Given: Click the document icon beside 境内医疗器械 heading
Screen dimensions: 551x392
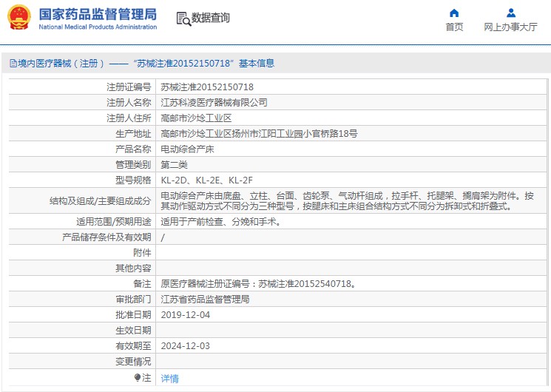Looking at the screenshot, I should (13, 64).
